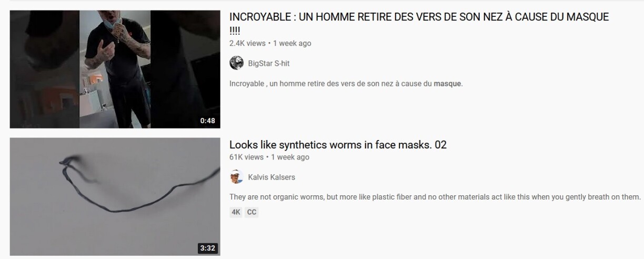Open the BigStar S-hit channel avatar

tap(236, 63)
